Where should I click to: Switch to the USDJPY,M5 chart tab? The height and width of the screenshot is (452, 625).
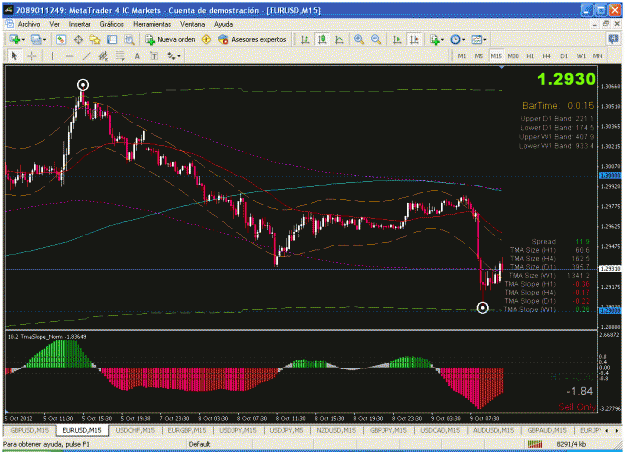286,430
